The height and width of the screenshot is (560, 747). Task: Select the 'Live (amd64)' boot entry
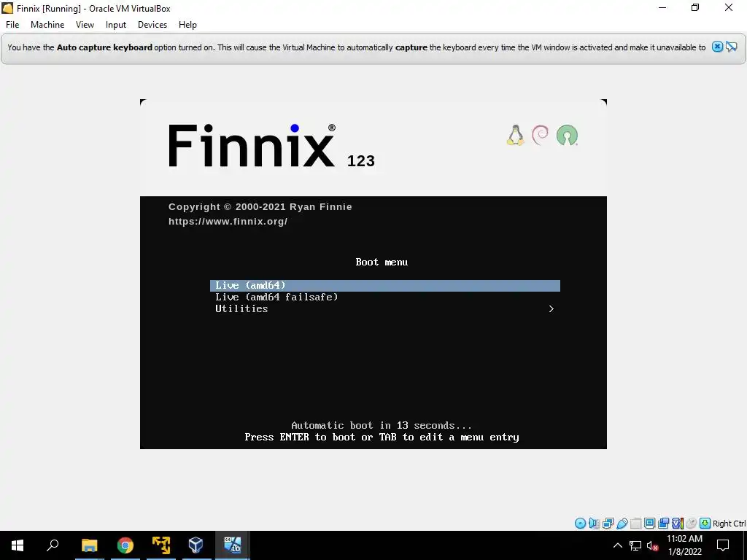tap(385, 285)
